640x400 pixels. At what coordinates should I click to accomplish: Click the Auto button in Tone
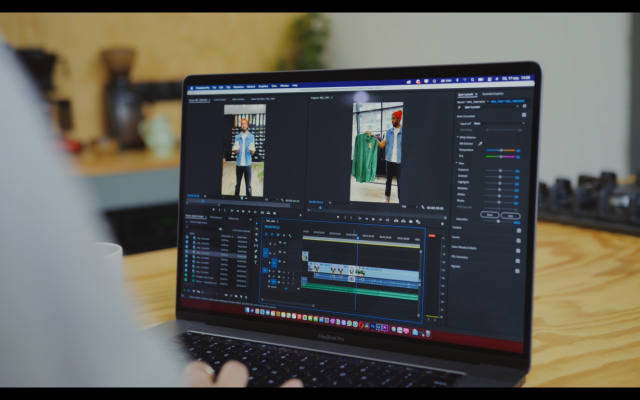click(511, 216)
